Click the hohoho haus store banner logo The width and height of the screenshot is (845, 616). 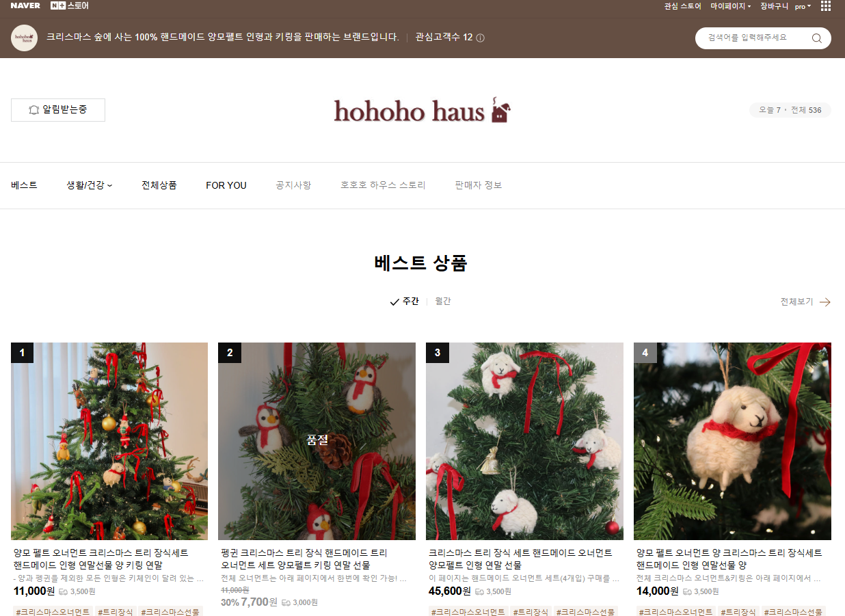pos(422,110)
